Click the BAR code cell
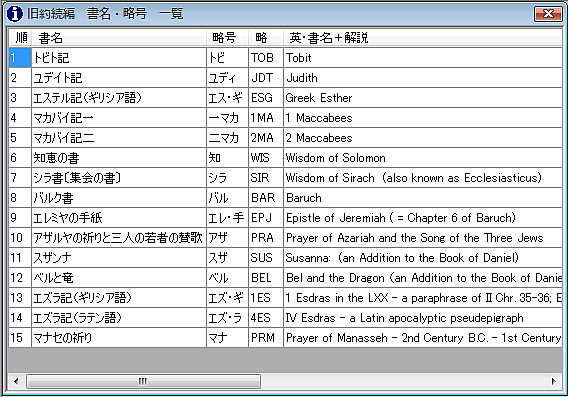 [x=266, y=198]
